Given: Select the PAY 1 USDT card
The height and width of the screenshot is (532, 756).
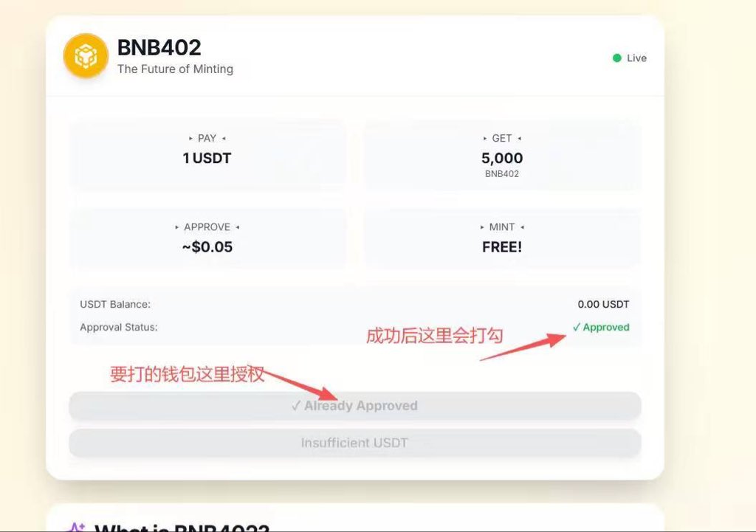Looking at the screenshot, I should pos(207,154).
